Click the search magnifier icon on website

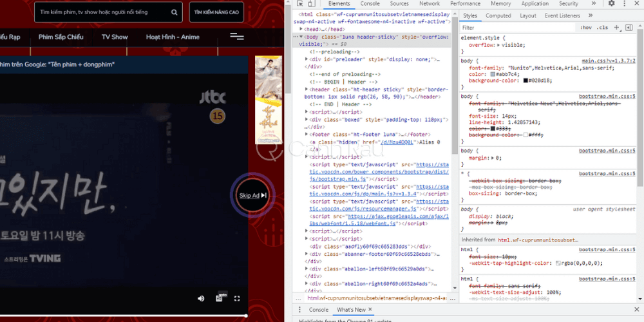(175, 12)
